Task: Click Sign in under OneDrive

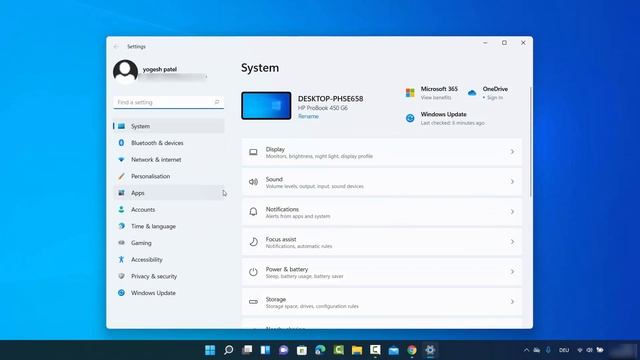Action: click(x=495, y=98)
